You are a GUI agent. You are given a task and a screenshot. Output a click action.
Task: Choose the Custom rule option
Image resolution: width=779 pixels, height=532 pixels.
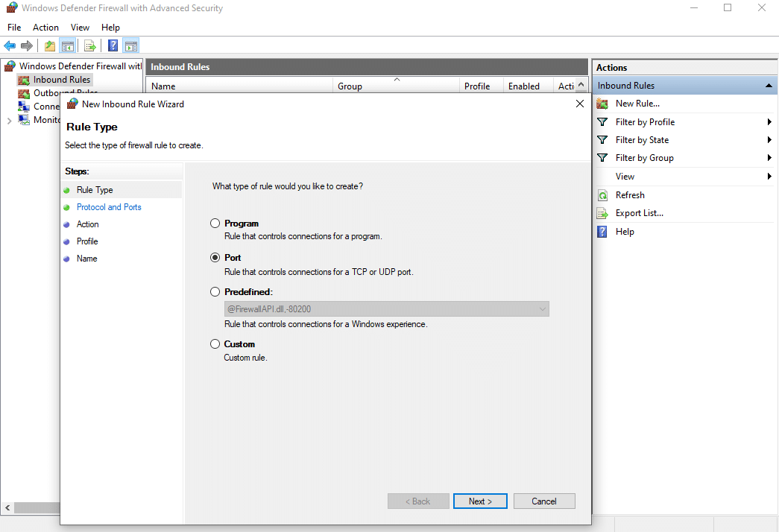coord(215,344)
